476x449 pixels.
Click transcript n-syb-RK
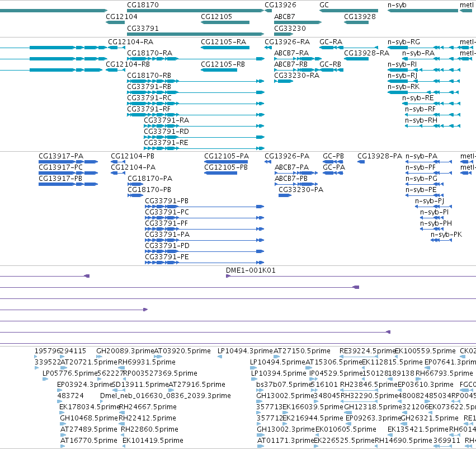click(x=423, y=92)
